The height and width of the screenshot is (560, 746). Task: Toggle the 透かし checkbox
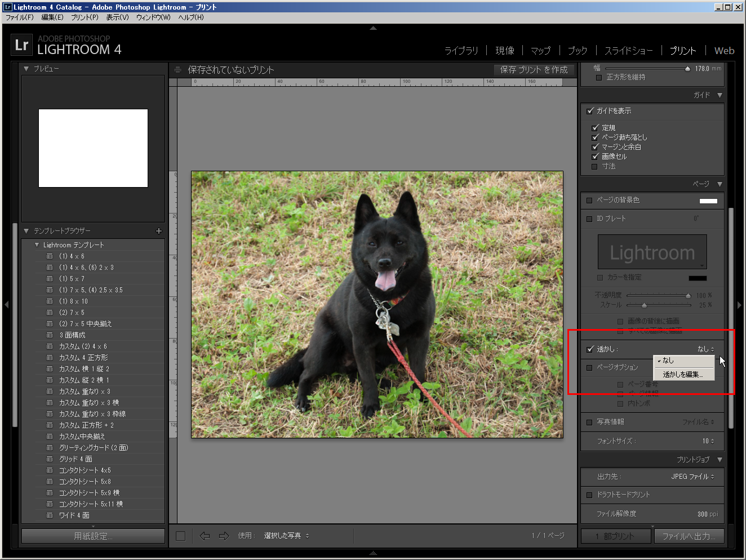coord(590,349)
